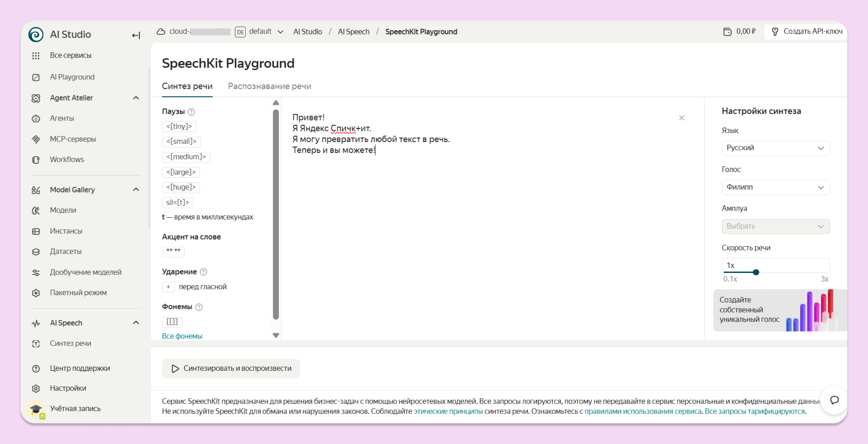This screenshot has width=868, height=444.
Task: Show help for Фонемы
Action: click(x=199, y=307)
